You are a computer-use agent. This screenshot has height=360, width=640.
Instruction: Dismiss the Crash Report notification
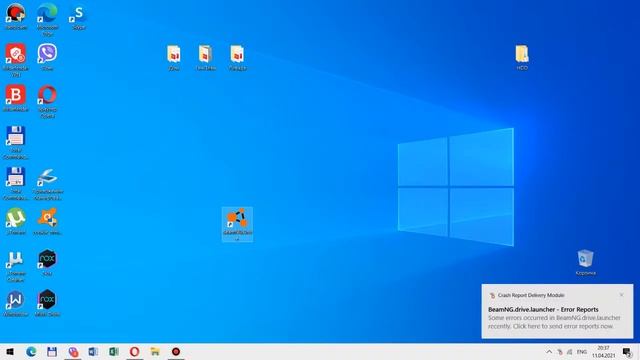coord(621,295)
